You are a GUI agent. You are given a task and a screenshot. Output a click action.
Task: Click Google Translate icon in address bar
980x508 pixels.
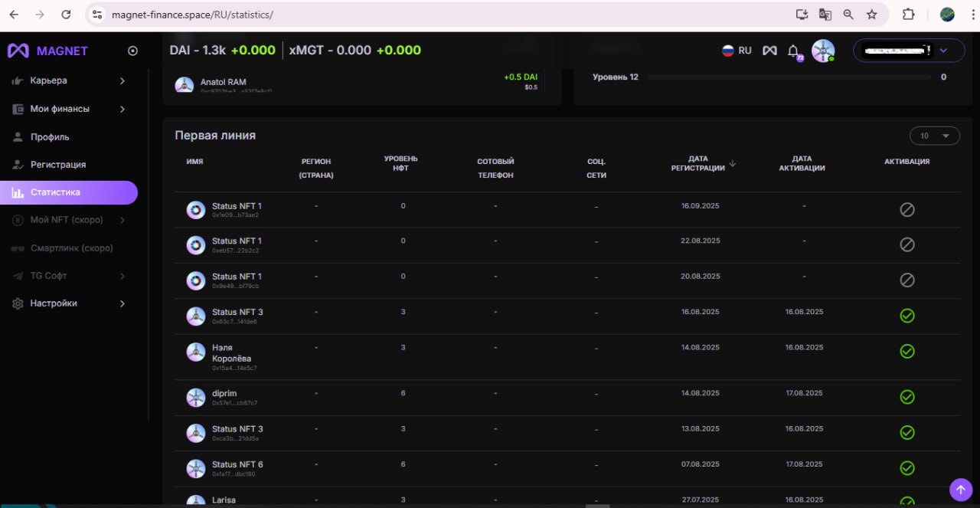pyautogui.click(x=825, y=15)
